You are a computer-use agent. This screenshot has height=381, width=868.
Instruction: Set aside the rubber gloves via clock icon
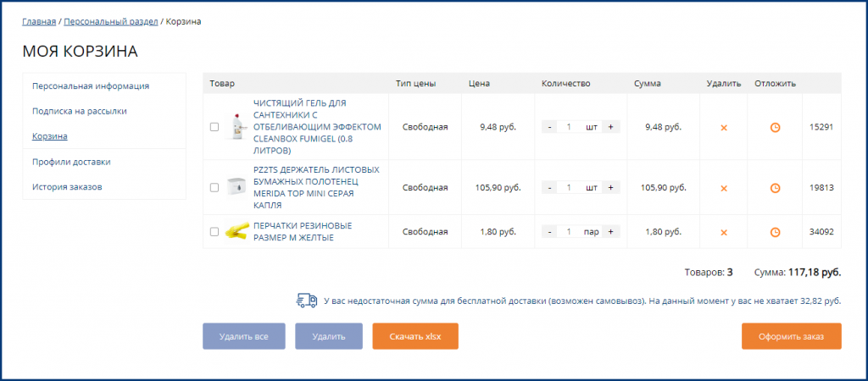[775, 232]
